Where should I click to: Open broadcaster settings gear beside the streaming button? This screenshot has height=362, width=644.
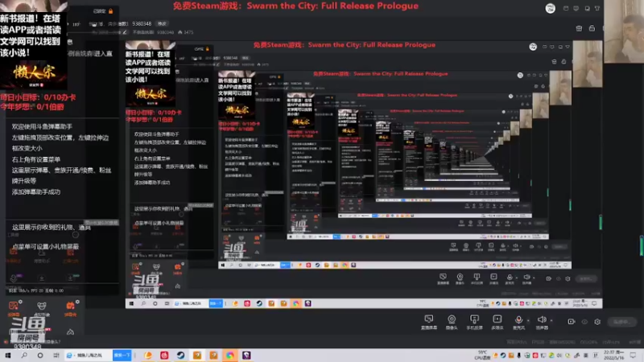tap(597, 322)
